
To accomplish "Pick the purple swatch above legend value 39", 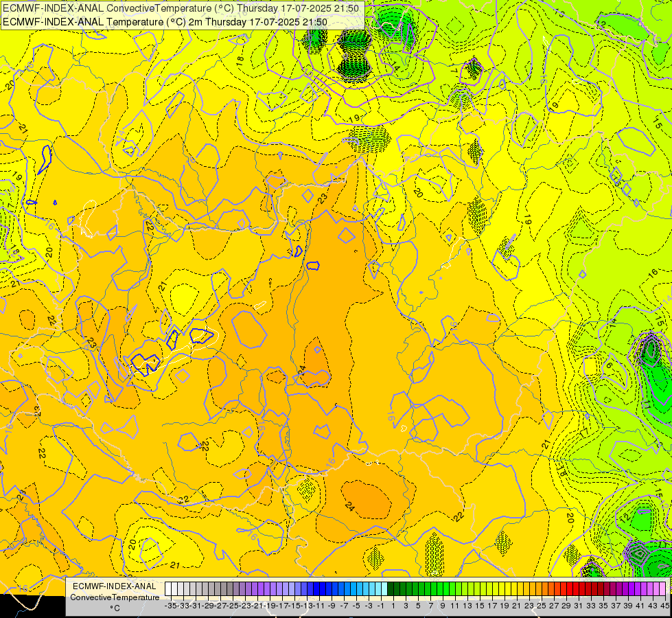I will point(626,588).
